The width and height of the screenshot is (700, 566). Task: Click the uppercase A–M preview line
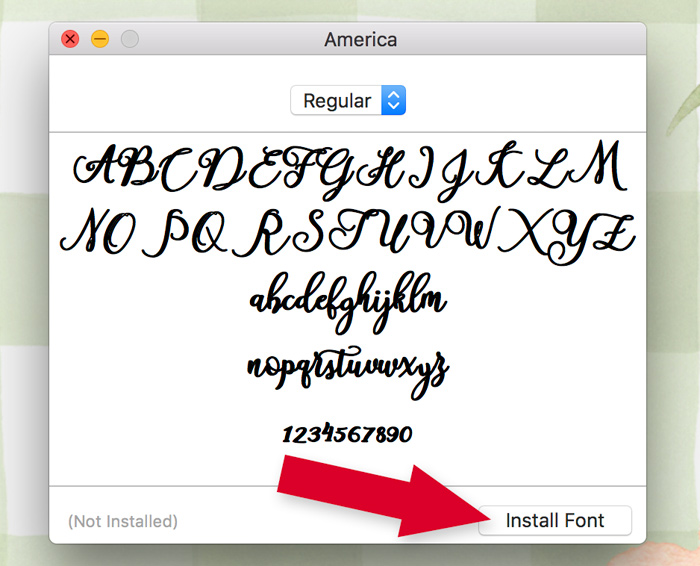[x=350, y=170]
